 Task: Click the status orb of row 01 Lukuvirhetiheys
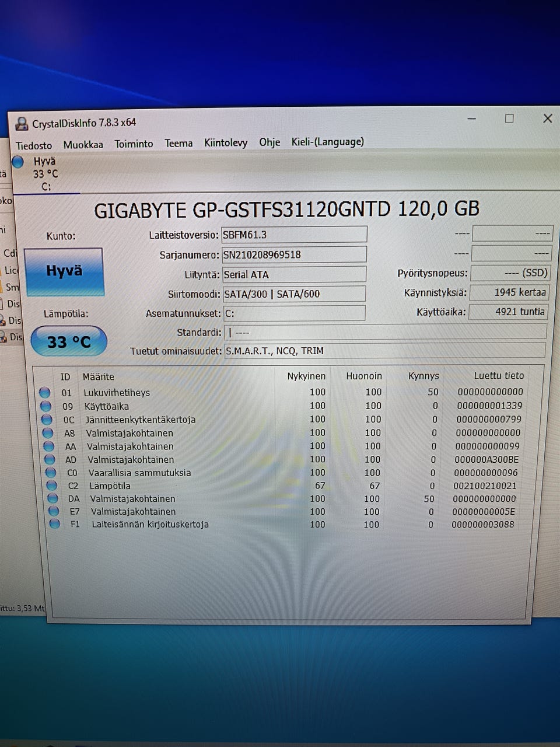44,392
